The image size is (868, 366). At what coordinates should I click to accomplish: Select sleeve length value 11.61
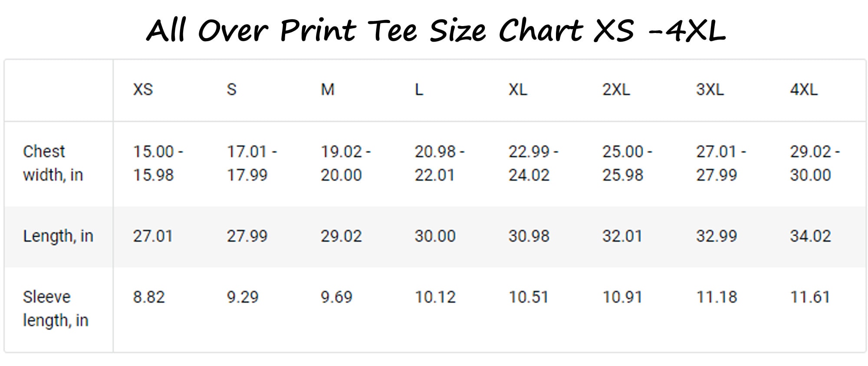810,297
